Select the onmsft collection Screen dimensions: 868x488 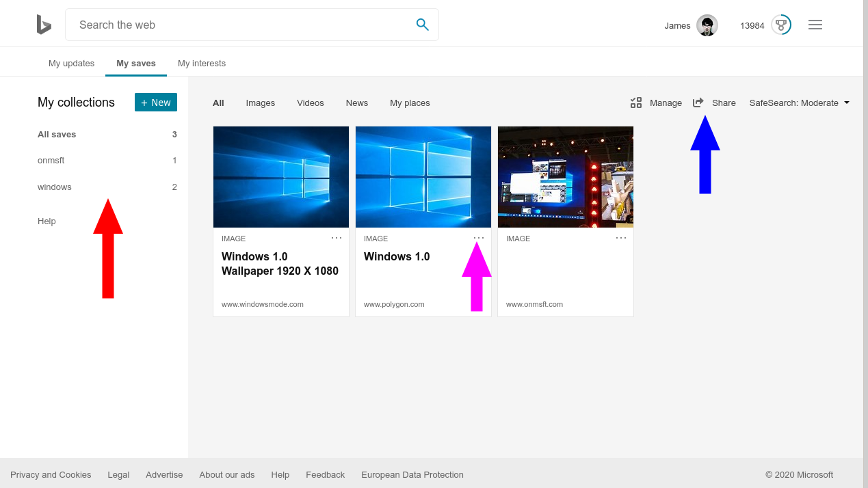click(51, 160)
